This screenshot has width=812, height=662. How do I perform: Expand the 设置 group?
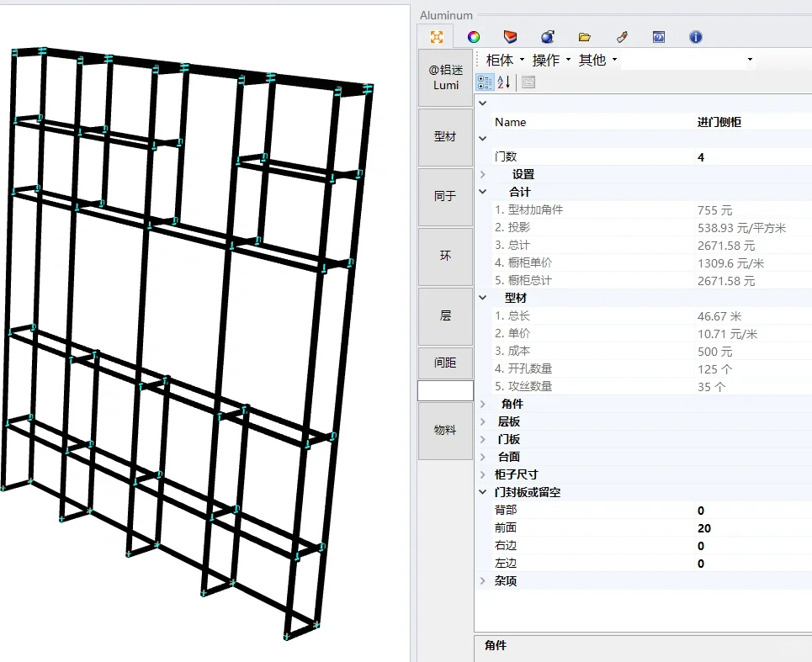(483, 174)
